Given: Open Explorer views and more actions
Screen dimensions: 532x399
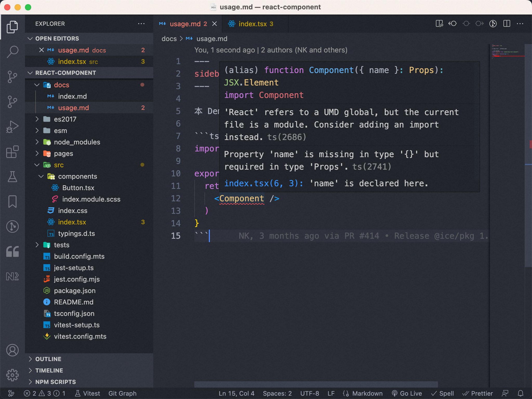Looking at the screenshot, I should point(141,24).
